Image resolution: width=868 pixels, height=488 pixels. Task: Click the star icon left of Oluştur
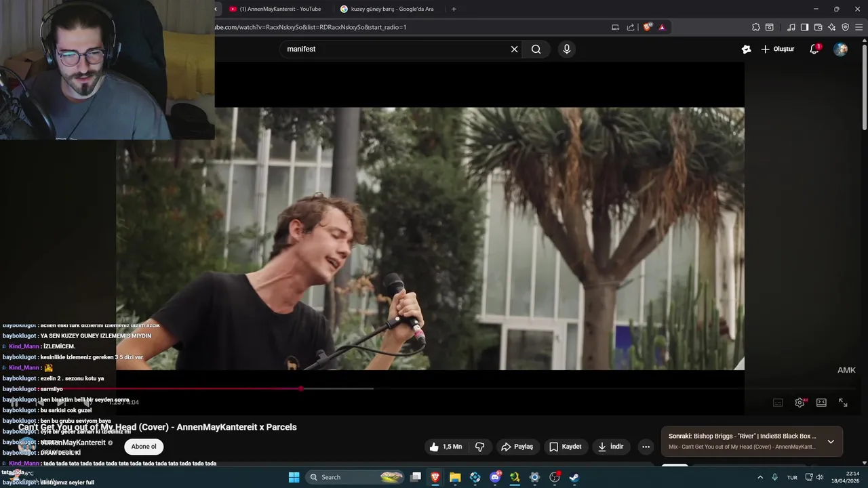point(747,49)
